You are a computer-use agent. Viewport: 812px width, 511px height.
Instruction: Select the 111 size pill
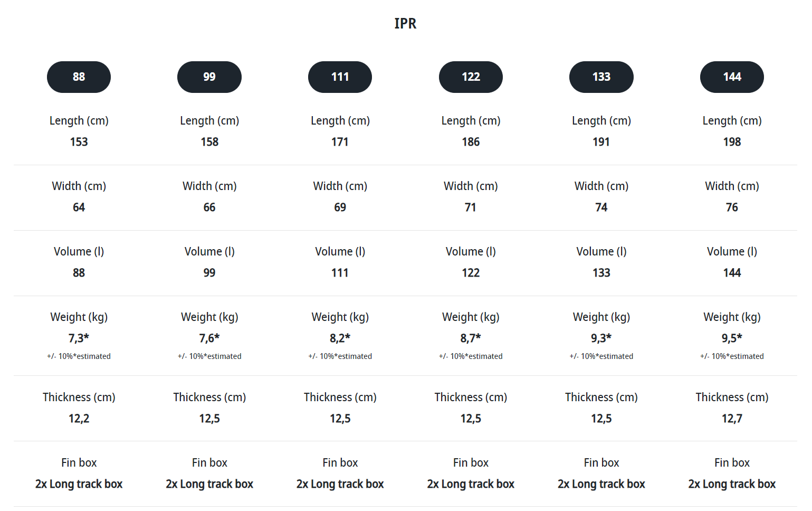(340, 77)
